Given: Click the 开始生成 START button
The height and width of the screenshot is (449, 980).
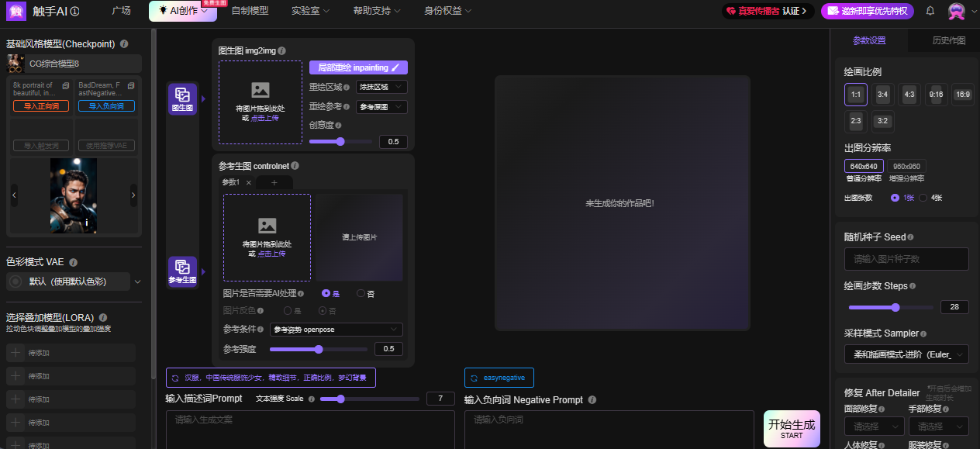Looking at the screenshot, I should pyautogui.click(x=791, y=428).
